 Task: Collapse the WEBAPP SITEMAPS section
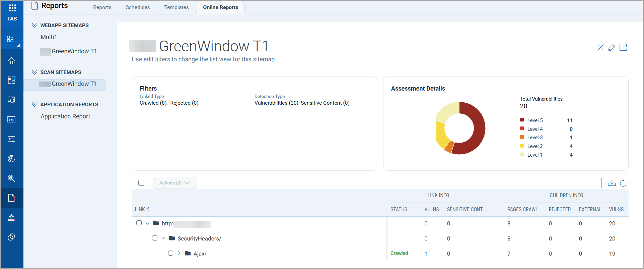(x=34, y=25)
